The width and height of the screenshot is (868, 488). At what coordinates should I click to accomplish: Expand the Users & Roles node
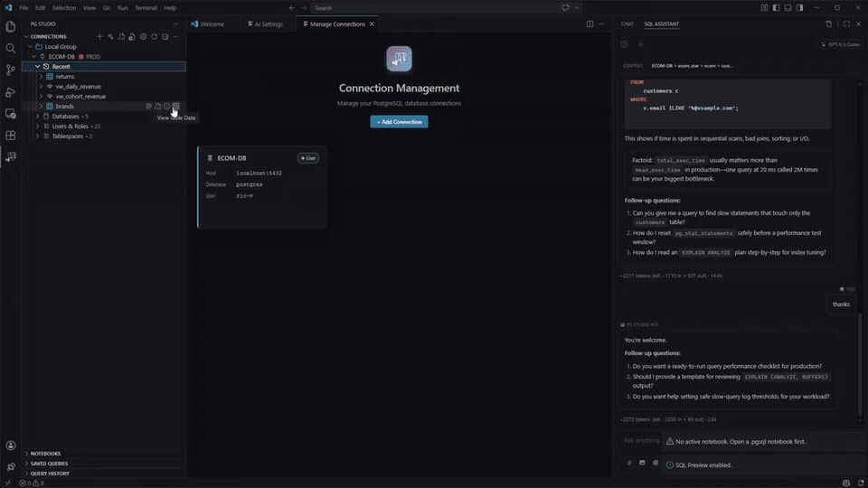click(x=37, y=127)
